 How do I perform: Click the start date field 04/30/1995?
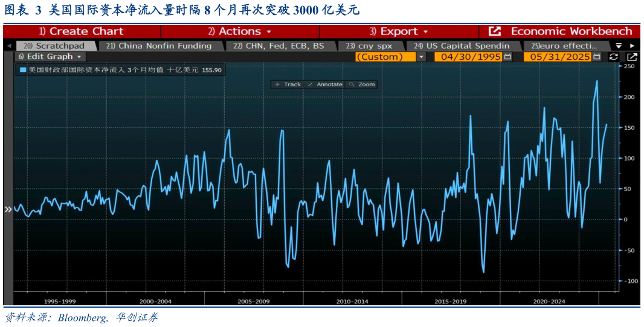click(468, 57)
